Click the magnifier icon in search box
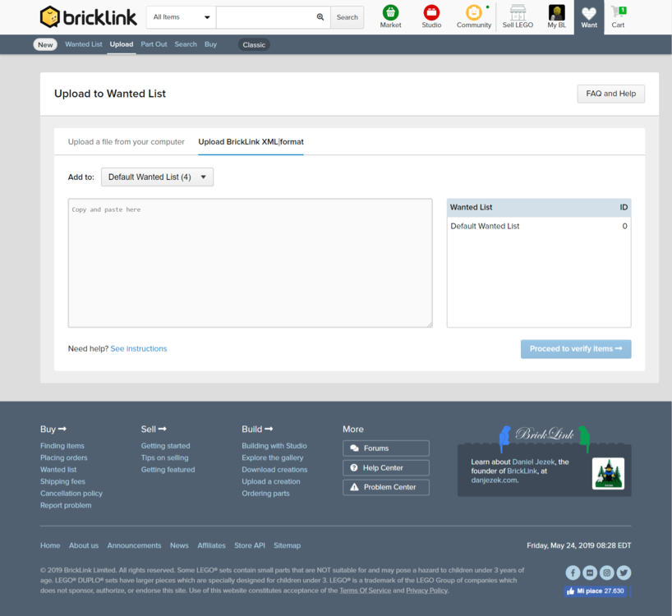This screenshot has width=672, height=616. point(320,17)
